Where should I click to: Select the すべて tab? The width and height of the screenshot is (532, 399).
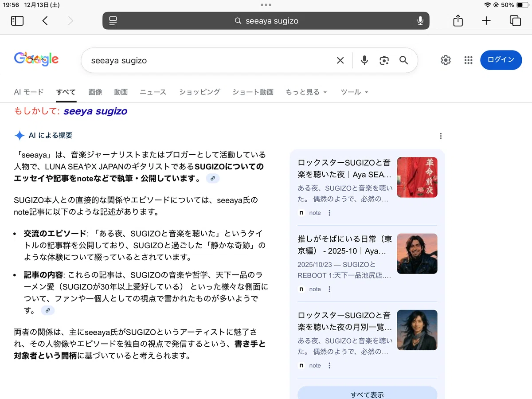point(66,92)
